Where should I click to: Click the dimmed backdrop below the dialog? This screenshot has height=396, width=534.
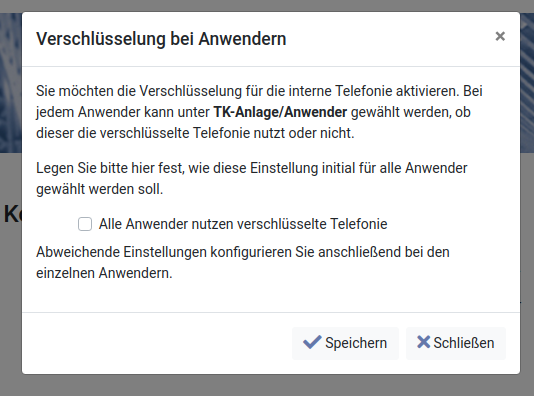pos(267,386)
